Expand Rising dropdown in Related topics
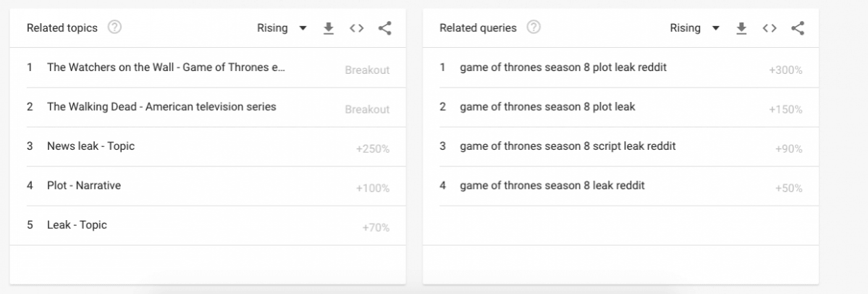 (282, 28)
